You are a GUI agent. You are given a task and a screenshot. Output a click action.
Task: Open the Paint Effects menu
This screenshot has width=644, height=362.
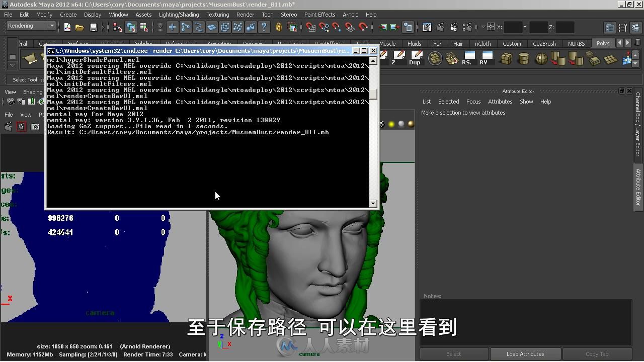(319, 15)
